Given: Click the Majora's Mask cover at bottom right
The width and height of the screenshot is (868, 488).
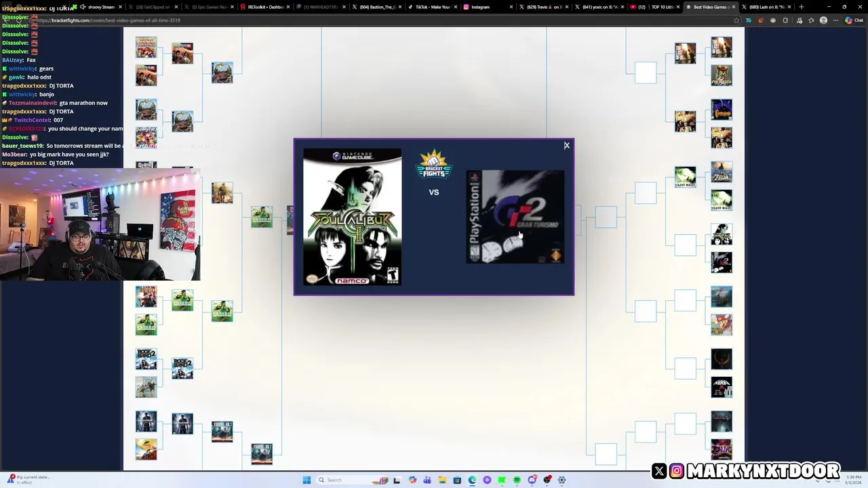Looking at the screenshot, I should pos(722,449).
